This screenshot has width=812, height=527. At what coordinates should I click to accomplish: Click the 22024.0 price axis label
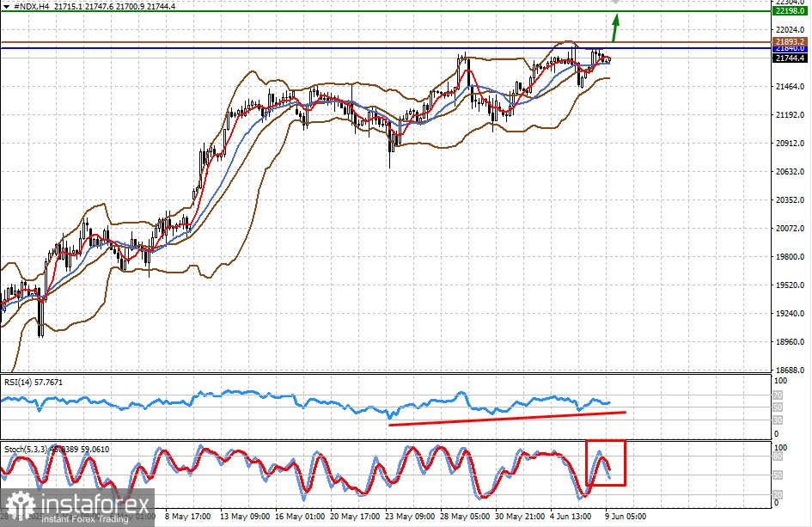(790, 29)
